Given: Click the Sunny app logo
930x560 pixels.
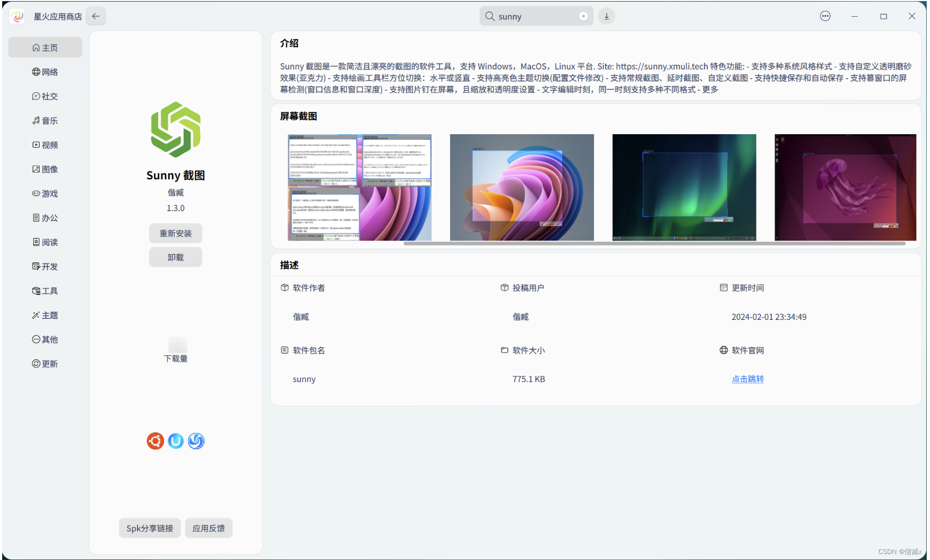Looking at the screenshot, I should 176,129.
